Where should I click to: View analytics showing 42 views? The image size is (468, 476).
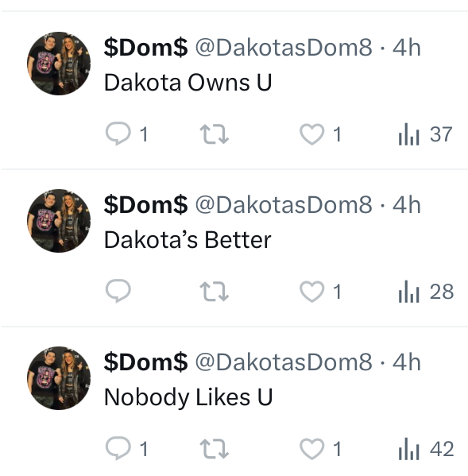(x=426, y=448)
